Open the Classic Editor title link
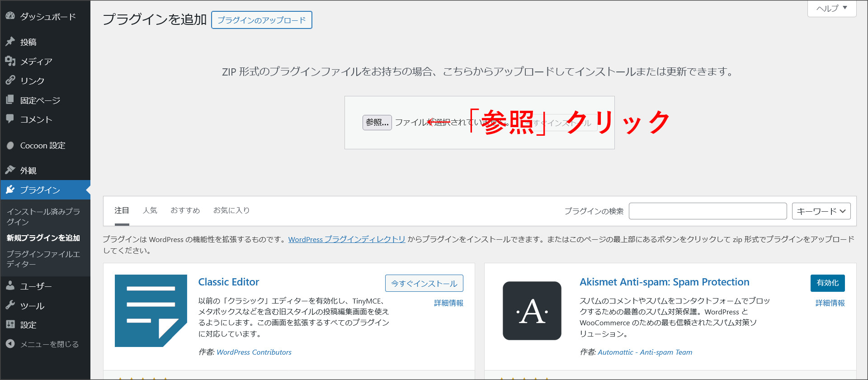 (x=229, y=282)
